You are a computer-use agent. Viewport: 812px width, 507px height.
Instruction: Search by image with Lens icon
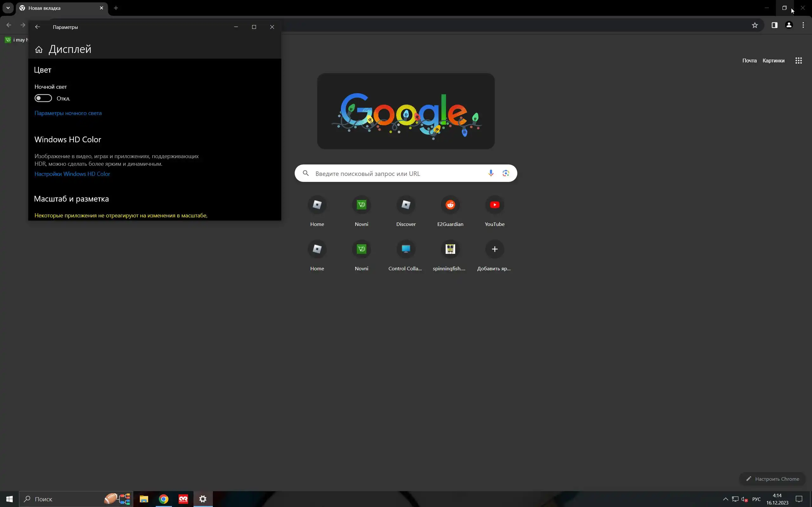pos(506,173)
